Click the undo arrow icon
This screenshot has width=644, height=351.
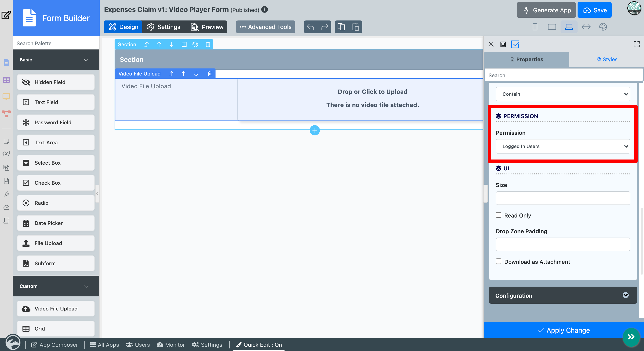[x=310, y=27]
